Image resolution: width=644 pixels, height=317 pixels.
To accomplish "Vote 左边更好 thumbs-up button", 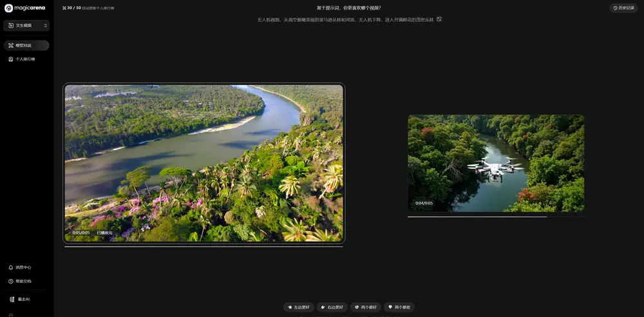I will tap(298, 307).
